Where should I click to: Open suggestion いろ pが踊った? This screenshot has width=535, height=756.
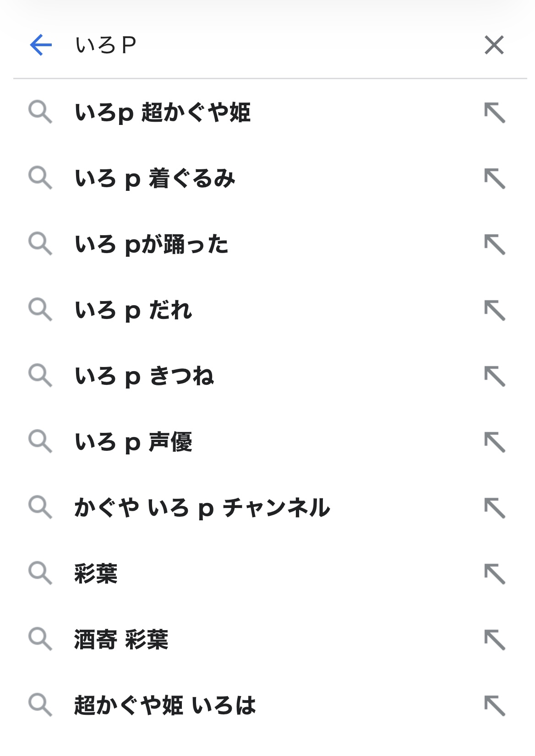152,244
